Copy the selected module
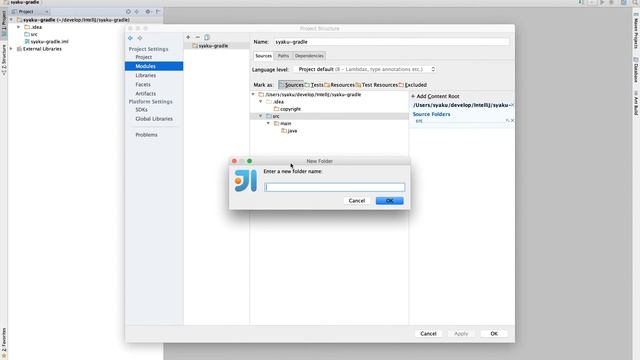Viewport: 640px width, 360px height. click(207, 37)
